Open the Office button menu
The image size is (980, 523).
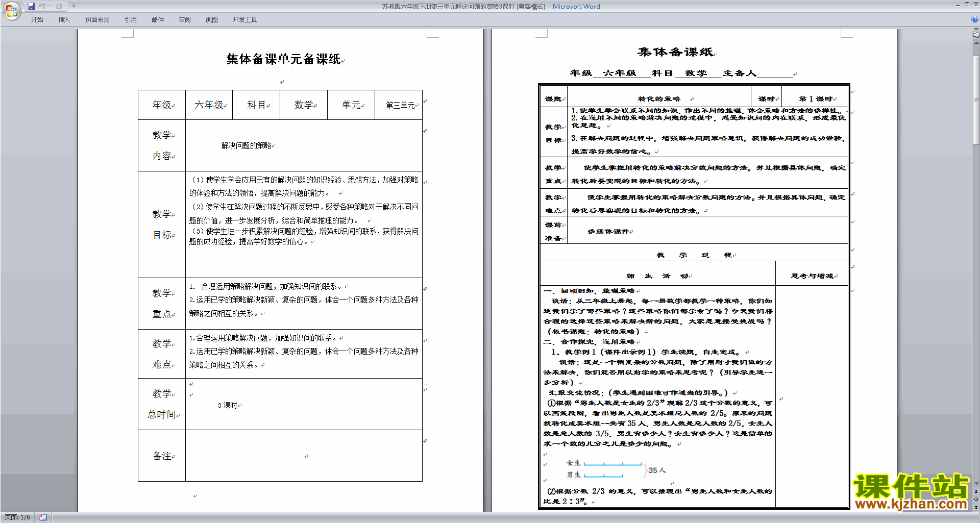12,10
